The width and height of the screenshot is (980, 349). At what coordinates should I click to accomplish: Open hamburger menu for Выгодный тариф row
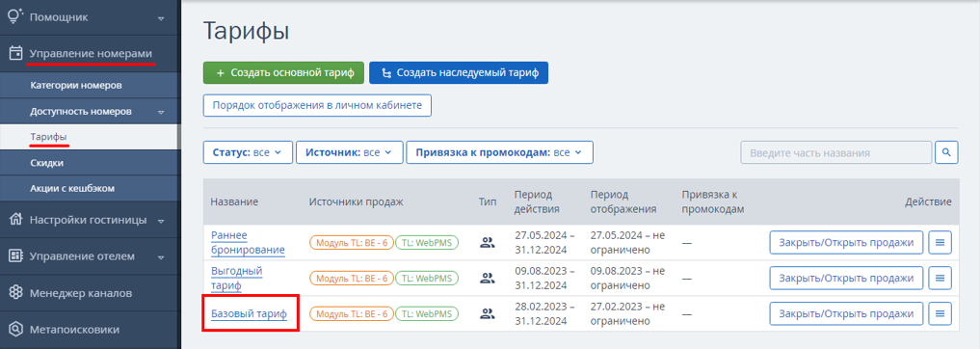(x=940, y=278)
